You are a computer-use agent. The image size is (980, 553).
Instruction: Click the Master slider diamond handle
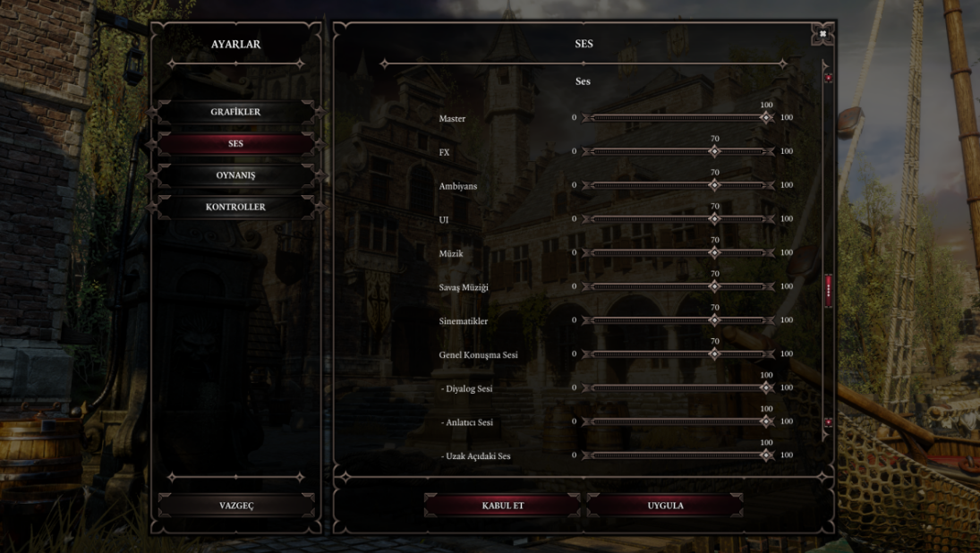point(766,117)
